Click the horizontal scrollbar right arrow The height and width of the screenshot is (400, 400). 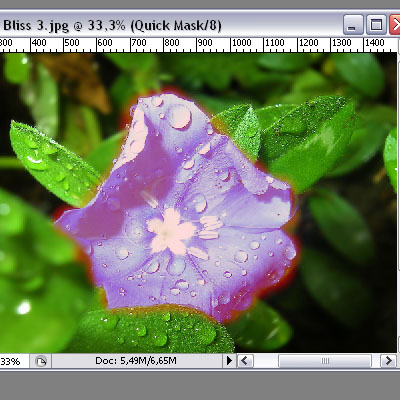388,361
